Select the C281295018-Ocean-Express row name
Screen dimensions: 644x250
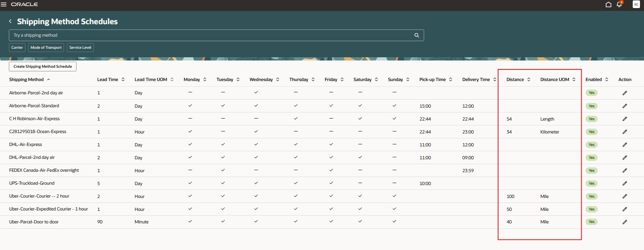[38, 131]
